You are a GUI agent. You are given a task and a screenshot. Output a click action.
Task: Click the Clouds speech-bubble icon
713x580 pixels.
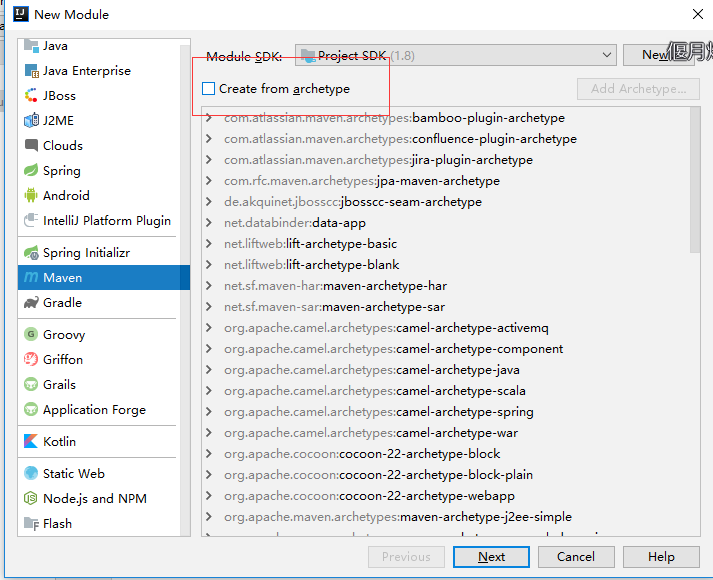click(31, 145)
